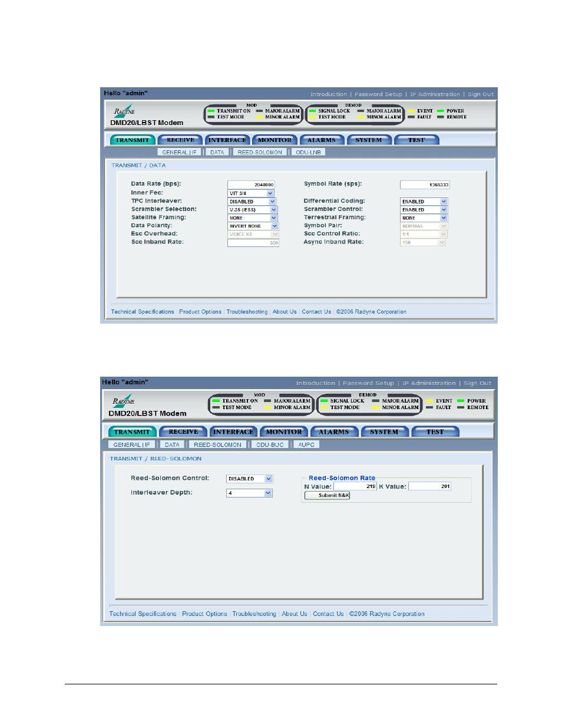Click the Radyne logo on the Transmit/Data page
562x728 pixels.
[x=124, y=110]
